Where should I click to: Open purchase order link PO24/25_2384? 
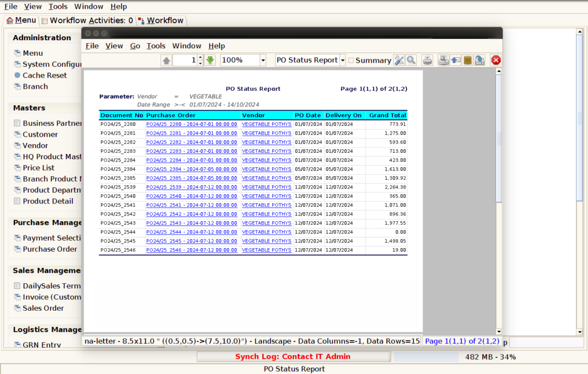pyautogui.click(x=192, y=169)
